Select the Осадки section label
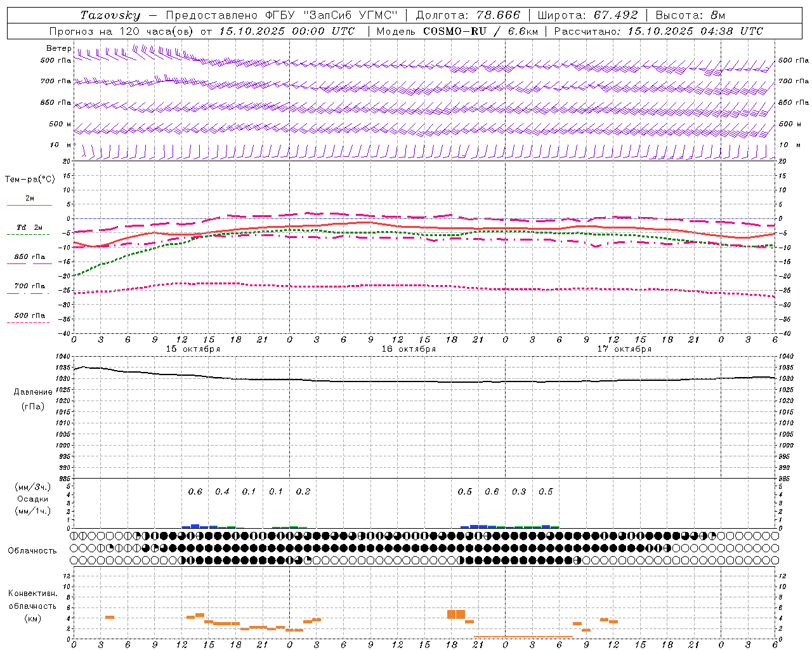 click(33, 499)
